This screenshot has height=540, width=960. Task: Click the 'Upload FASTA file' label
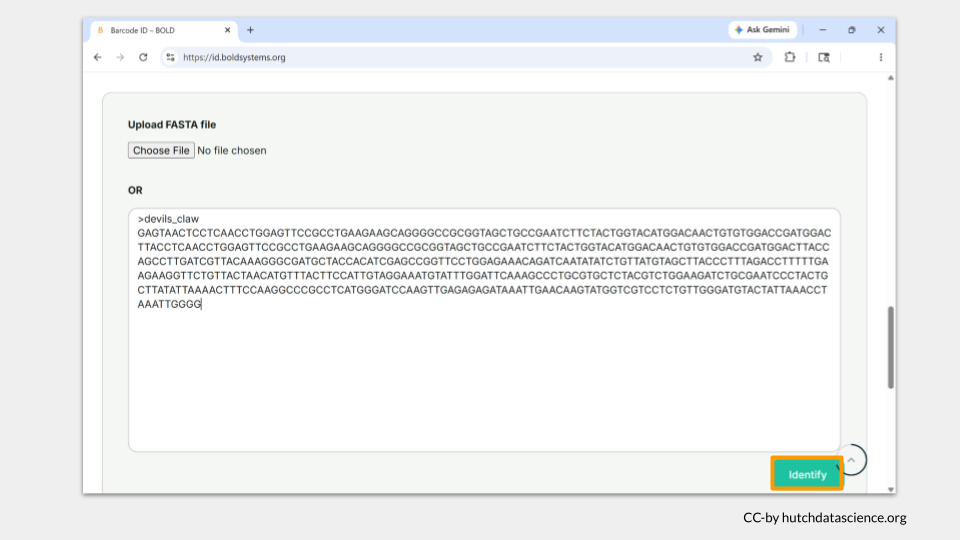click(172, 124)
